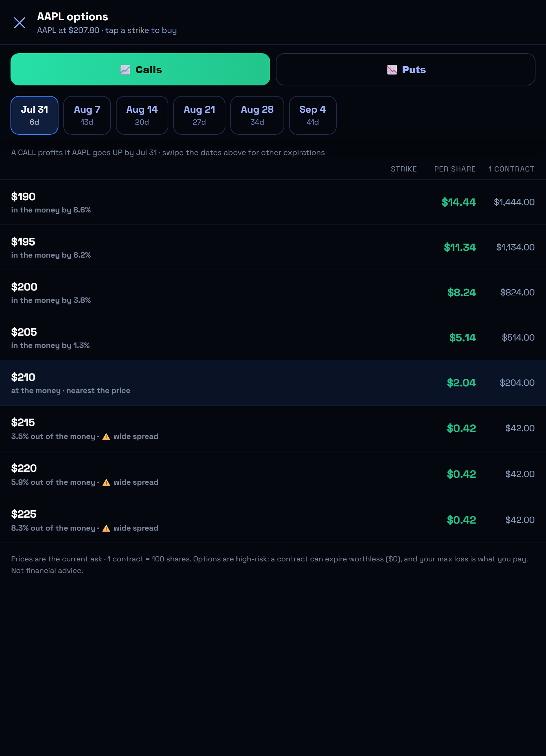Image resolution: width=546 pixels, height=756 pixels.
Task: Click the 'A CALL profits if AAPL goes UP' hint
Action: [x=84, y=153]
